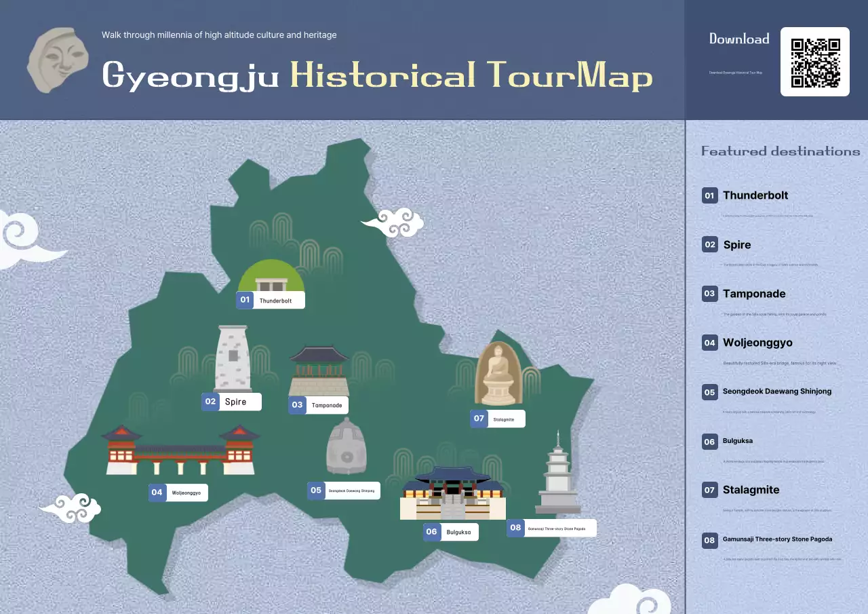Image resolution: width=868 pixels, height=614 pixels.
Task: Select the Spire stone tower icon
Action: tap(233, 358)
